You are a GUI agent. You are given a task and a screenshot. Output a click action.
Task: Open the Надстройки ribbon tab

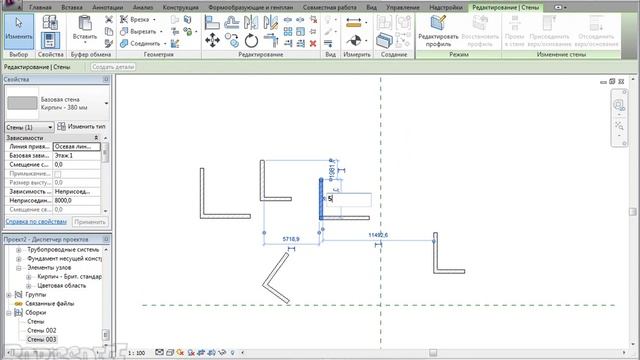coord(446,7)
